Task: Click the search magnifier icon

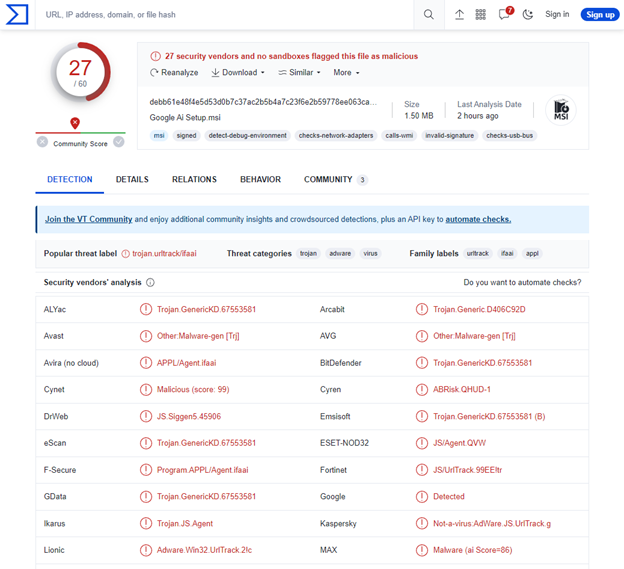Action: [x=429, y=15]
